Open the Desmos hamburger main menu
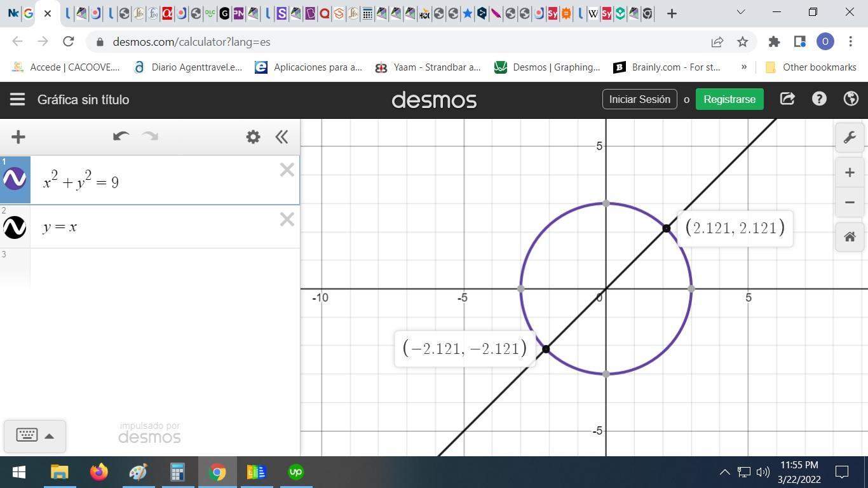This screenshot has width=868, height=488. 17,100
